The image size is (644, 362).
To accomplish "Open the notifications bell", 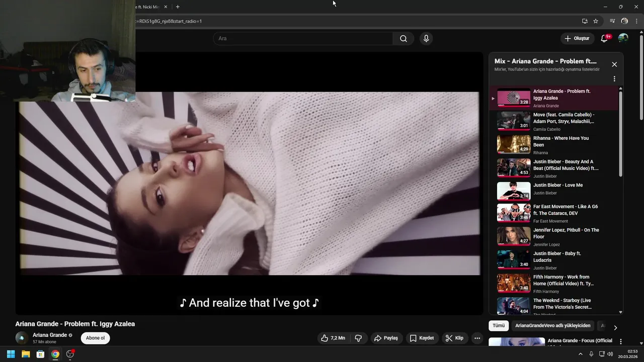I will point(605,39).
